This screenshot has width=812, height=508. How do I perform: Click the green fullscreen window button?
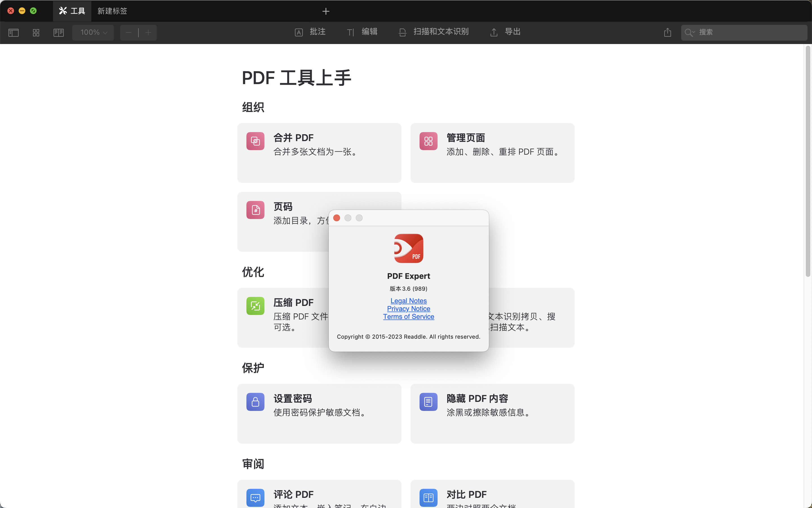coord(33,11)
